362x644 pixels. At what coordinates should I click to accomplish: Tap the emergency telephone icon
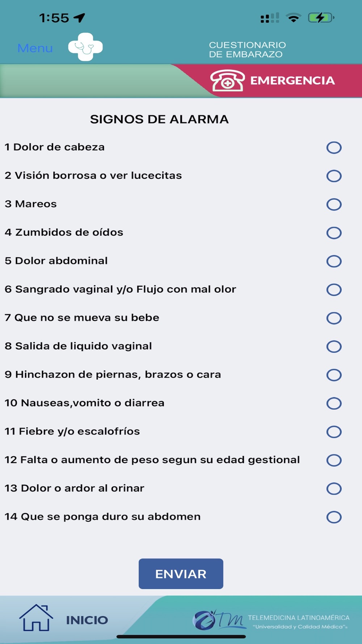pos(227,80)
